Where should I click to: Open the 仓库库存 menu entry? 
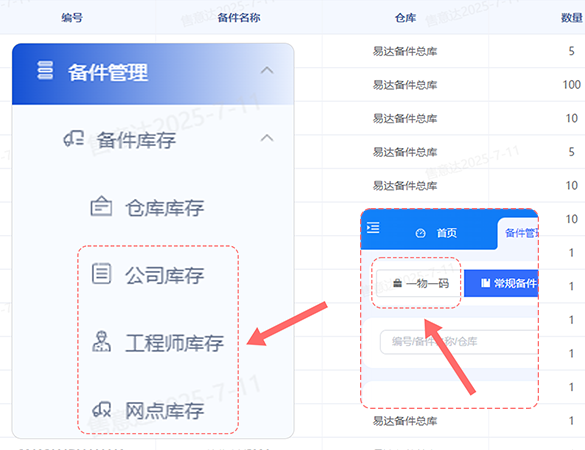coord(165,208)
